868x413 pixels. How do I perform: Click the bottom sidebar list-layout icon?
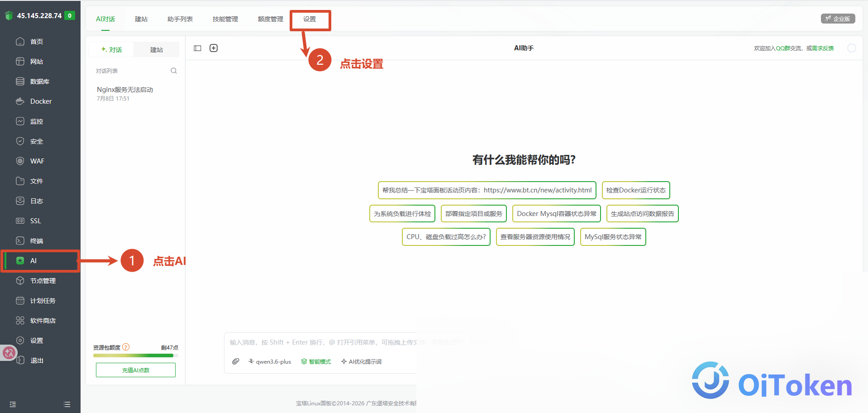click(67, 404)
